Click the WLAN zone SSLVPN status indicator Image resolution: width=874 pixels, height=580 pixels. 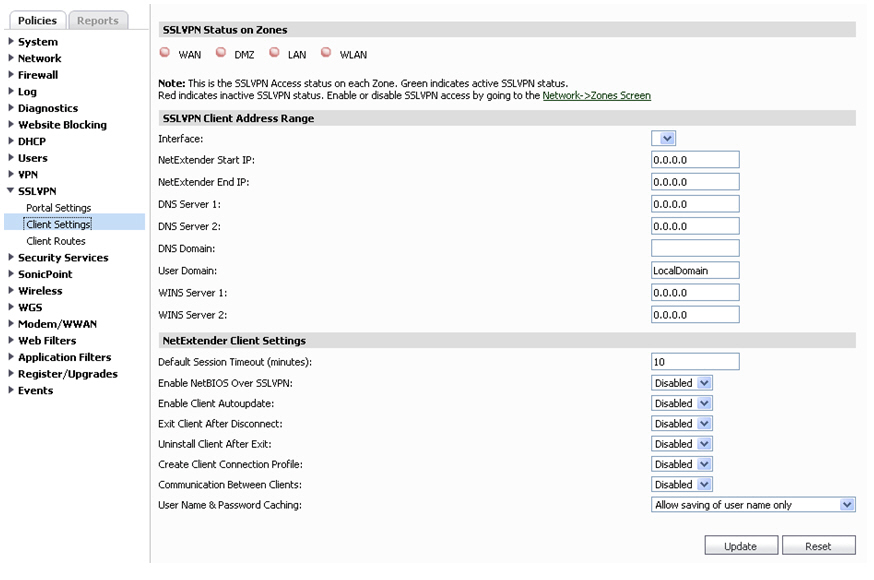(x=326, y=52)
